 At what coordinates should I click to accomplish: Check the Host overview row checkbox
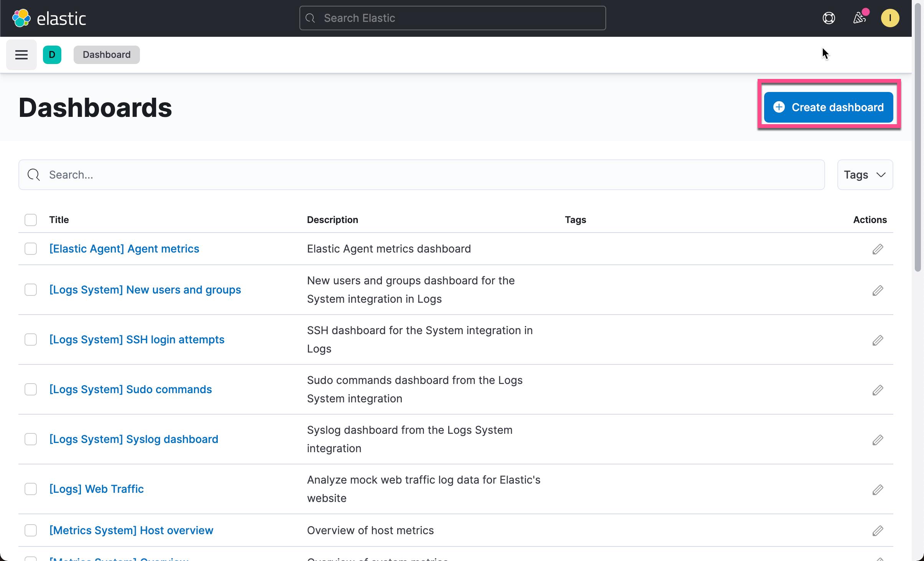coord(31,530)
